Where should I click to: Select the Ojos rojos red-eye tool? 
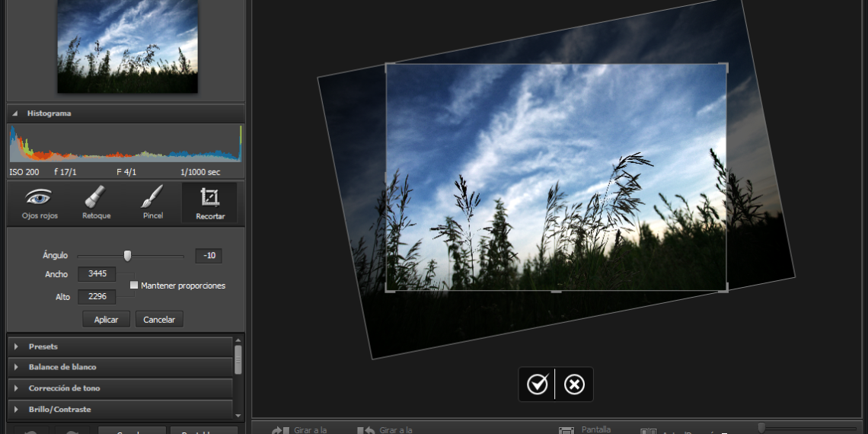click(x=40, y=203)
